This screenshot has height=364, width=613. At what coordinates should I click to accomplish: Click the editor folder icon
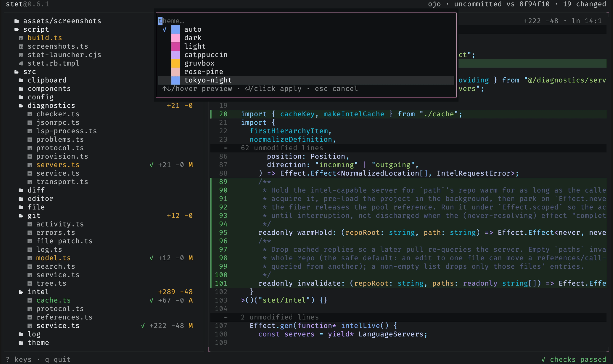pos(21,199)
